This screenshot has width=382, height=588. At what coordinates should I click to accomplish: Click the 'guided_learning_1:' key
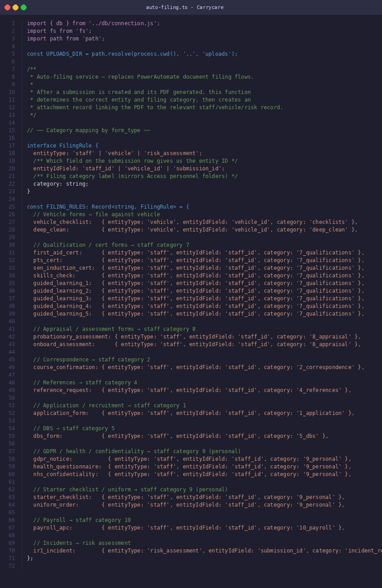62,283
